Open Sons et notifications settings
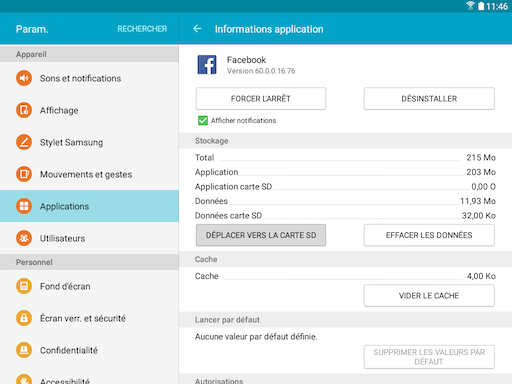512x384 pixels. [89, 78]
